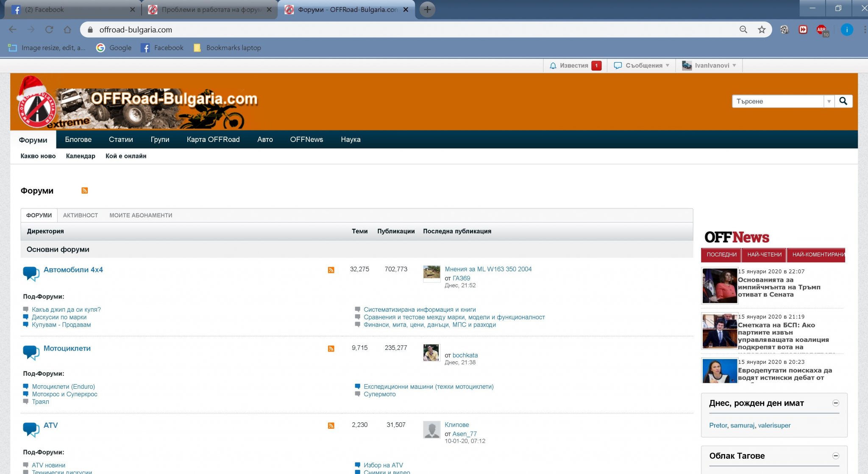Screen dimensions: 868x474
Task: Click the RSS feed icon next to Форуми heading
Action: [85, 191]
